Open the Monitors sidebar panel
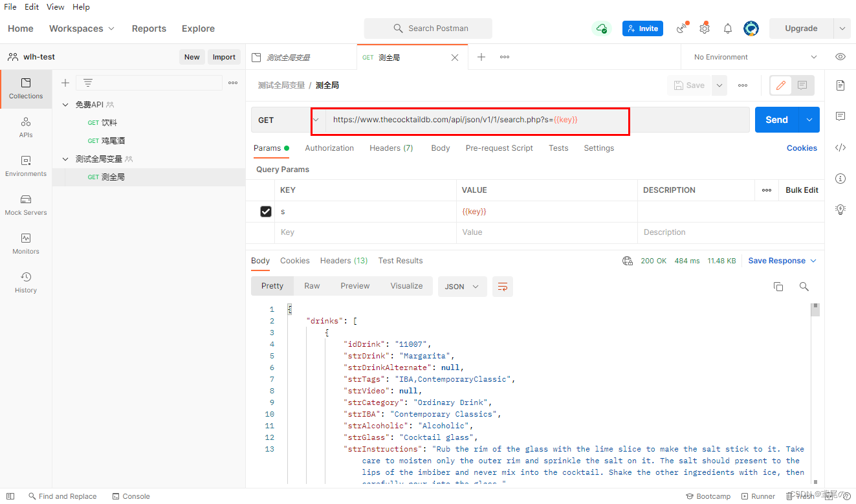 click(x=26, y=244)
